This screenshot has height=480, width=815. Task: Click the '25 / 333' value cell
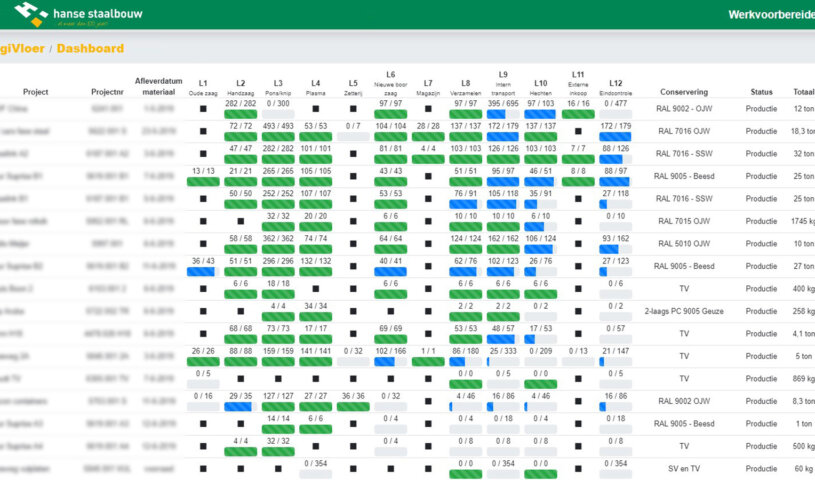(503, 351)
